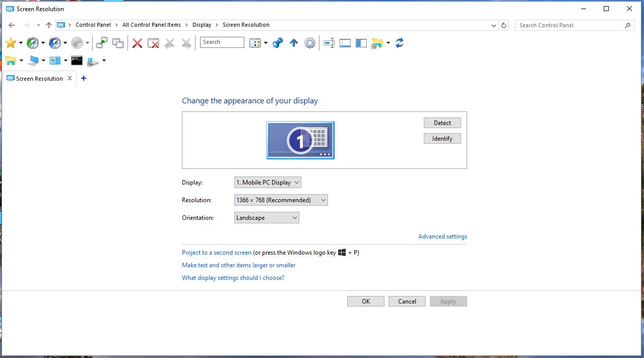Click the Control Panel toolbar icon
This screenshot has width=644, height=358.
pyautogui.click(x=55, y=61)
